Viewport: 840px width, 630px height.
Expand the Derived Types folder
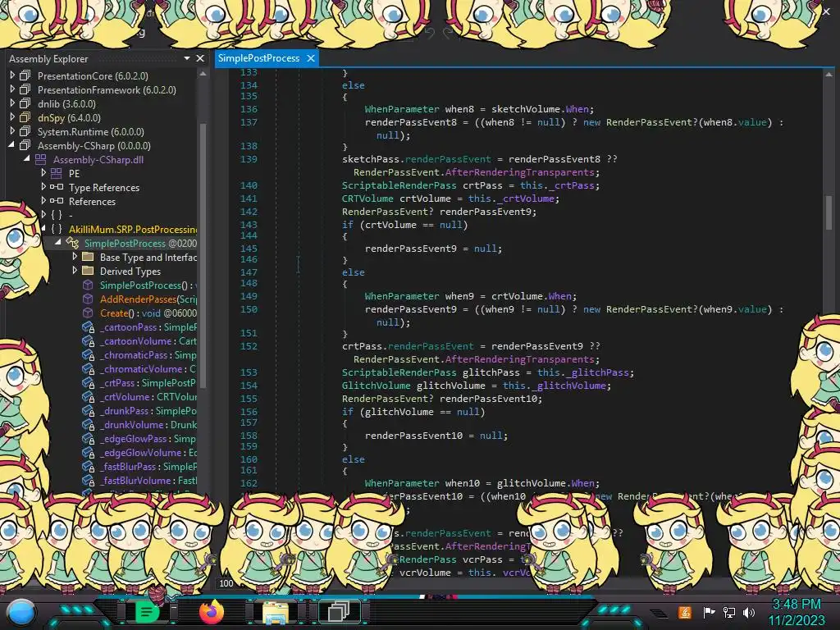click(x=75, y=270)
